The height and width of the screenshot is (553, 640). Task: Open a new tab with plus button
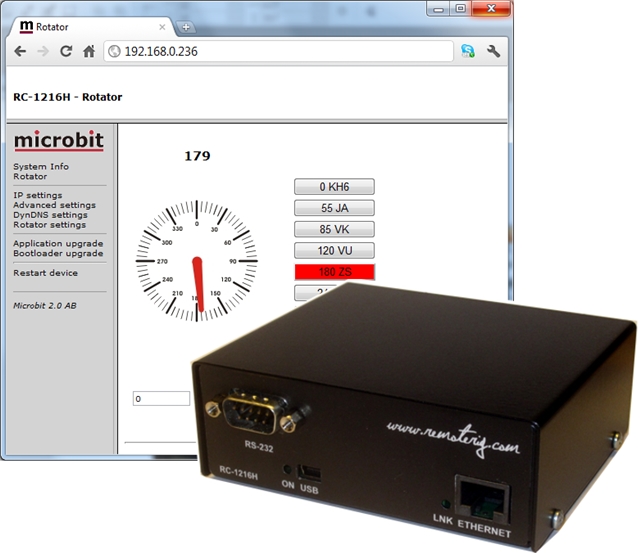click(186, 27)
